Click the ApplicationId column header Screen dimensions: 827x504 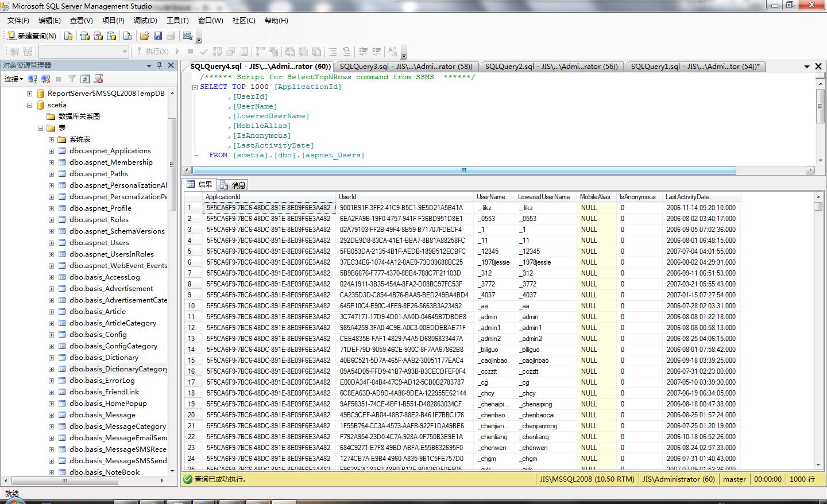(269, 197)
